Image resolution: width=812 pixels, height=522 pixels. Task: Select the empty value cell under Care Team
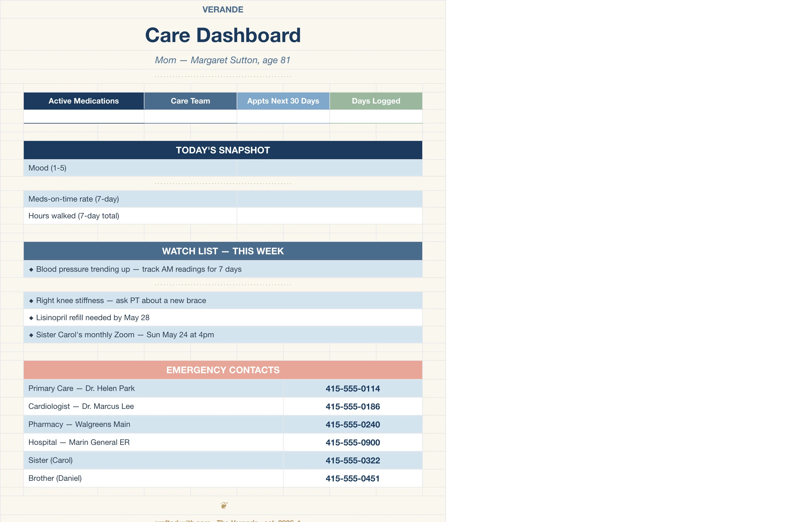(x=191, y=116)
